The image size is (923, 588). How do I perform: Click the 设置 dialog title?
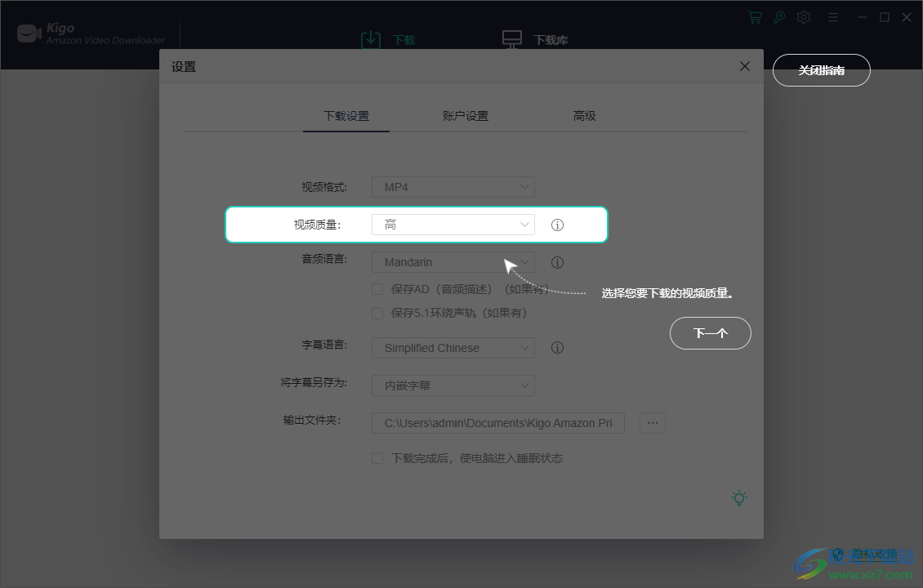click(x=184, y=66)
